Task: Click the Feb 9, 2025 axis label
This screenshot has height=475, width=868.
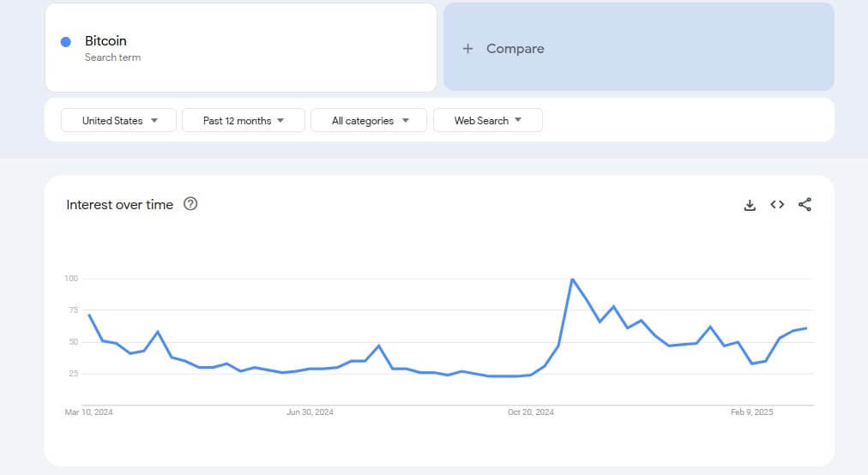Action: (x=752, y=412)
